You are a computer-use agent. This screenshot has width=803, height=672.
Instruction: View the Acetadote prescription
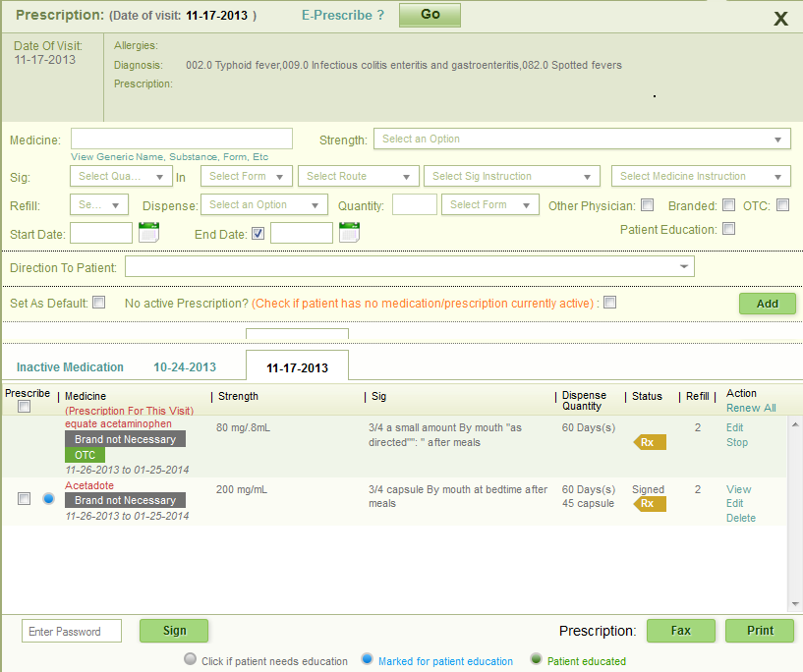(738, 489)
